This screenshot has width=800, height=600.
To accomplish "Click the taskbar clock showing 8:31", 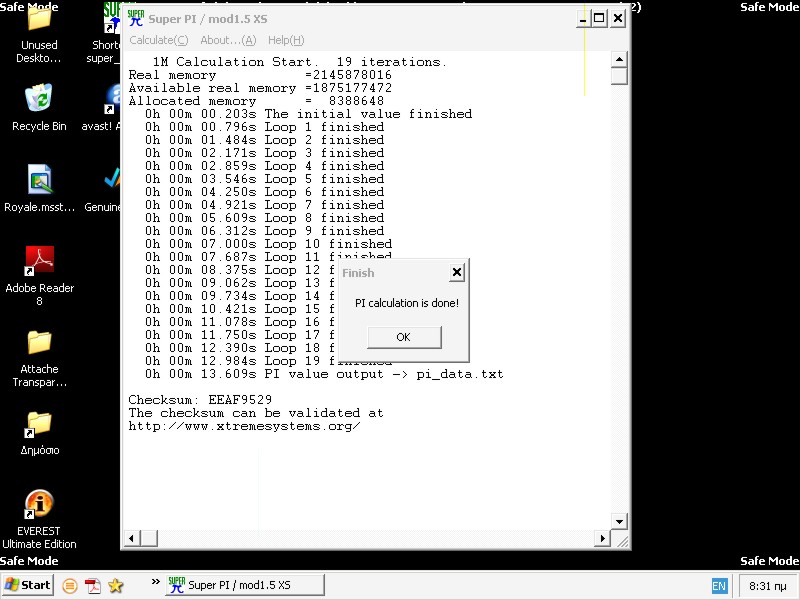I will tap(767, 586).
